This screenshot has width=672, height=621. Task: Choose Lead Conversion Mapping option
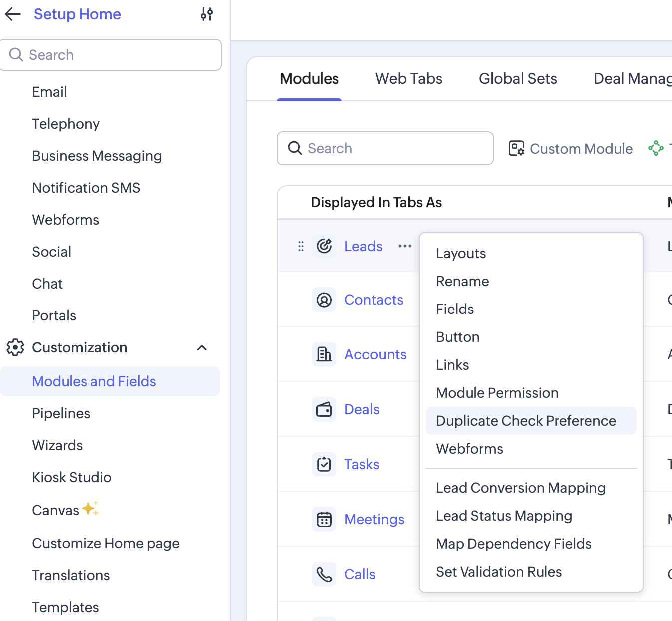520,488
